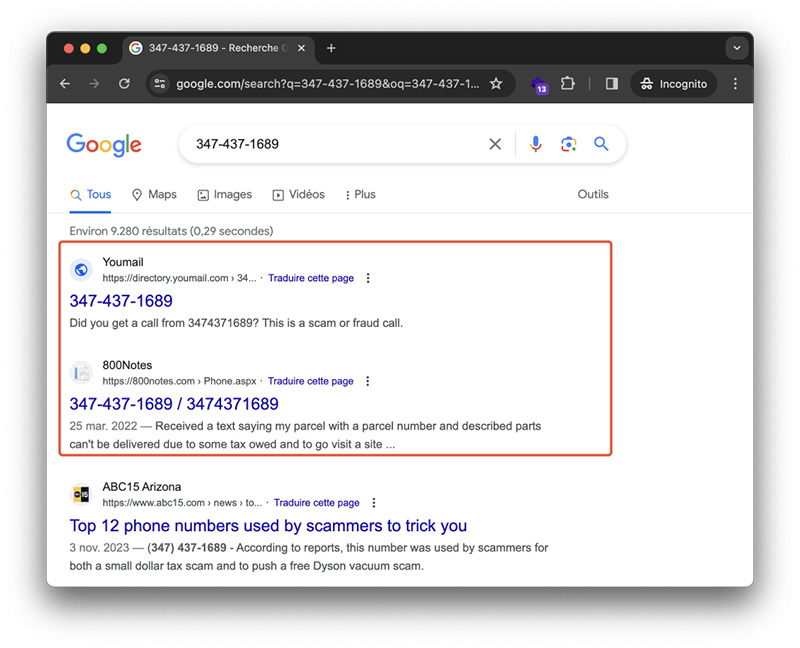Click the Youmail site name text
The height and width of the screenshot is (648, 800).
(123, 262)
